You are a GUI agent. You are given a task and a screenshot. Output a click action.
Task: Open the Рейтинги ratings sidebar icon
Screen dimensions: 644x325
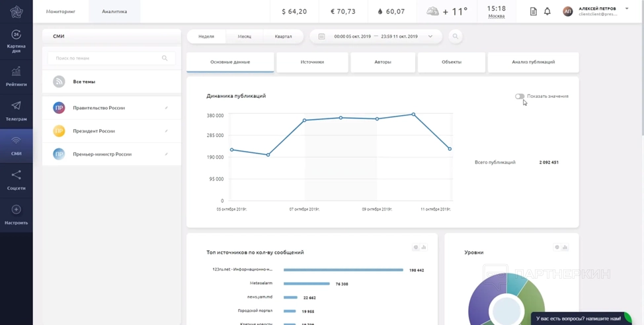(17, 76)
